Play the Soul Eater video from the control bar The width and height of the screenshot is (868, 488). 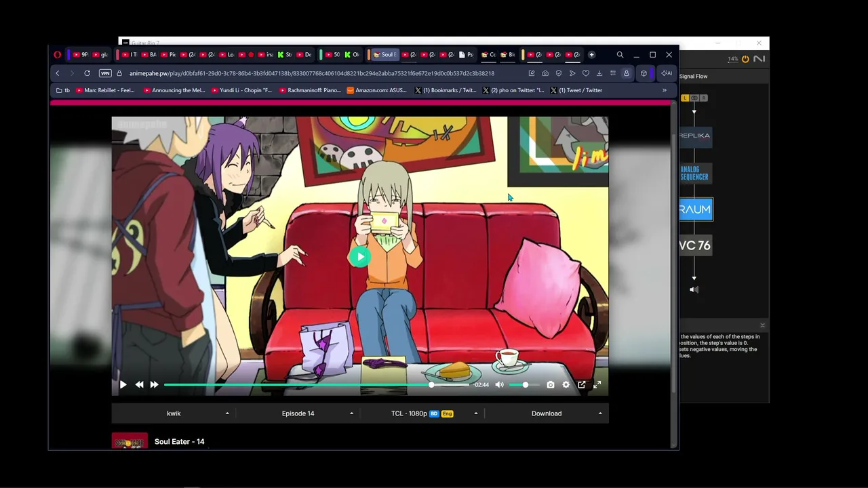(123, 384)
